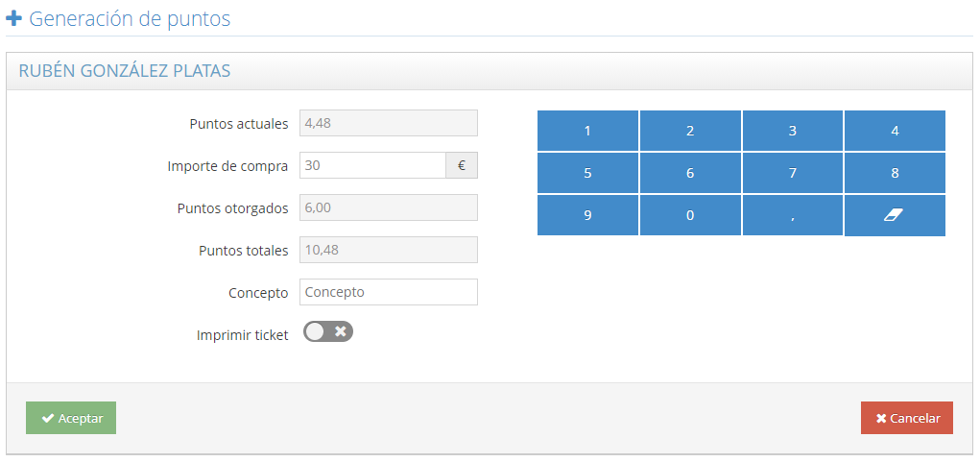Toggle the Imprimir ticket switch
Screen dimensions: 980x462
[x=328, y=331]
